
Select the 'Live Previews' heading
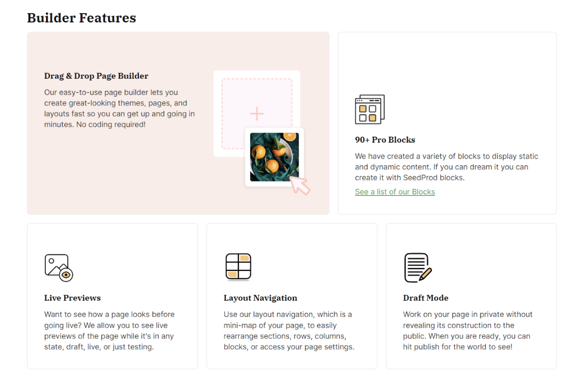tap(72, 298)
